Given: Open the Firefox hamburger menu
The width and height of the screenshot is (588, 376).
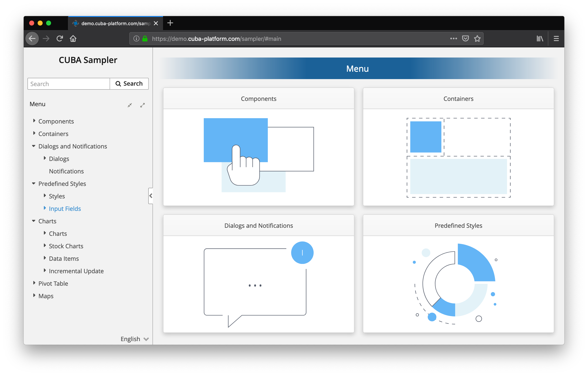Looking at the screenshot, I should 556,39.
